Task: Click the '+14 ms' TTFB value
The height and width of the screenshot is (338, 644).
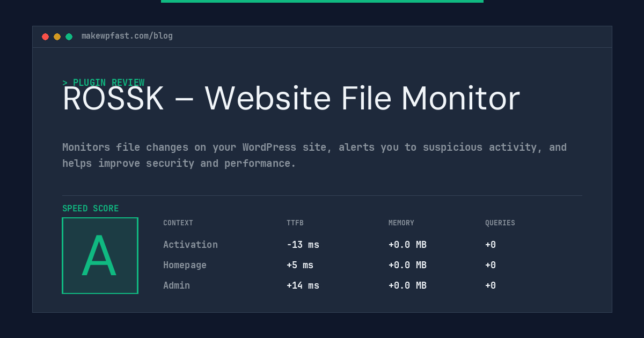Action: (x=303, y=285)
